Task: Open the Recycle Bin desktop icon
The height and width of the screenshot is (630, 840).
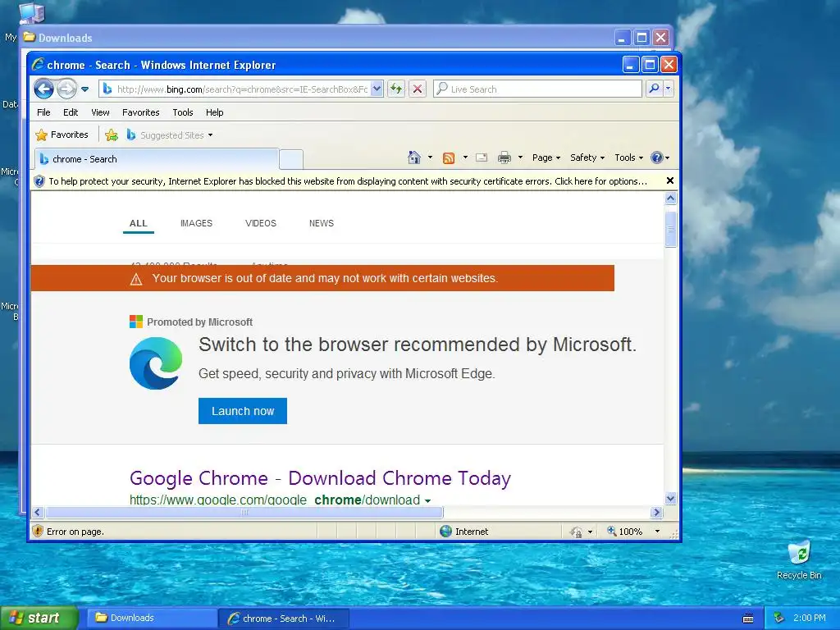Action: (799, 559)
